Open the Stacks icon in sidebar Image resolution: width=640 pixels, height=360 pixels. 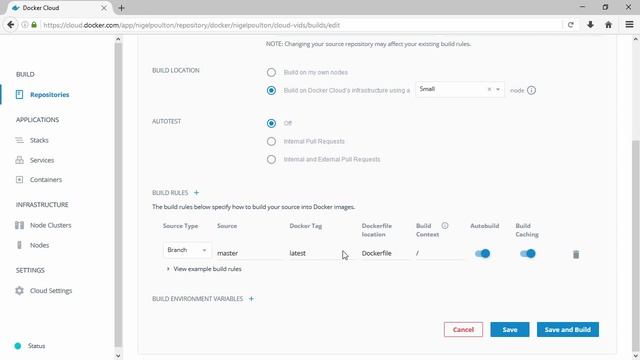[19, 140]
